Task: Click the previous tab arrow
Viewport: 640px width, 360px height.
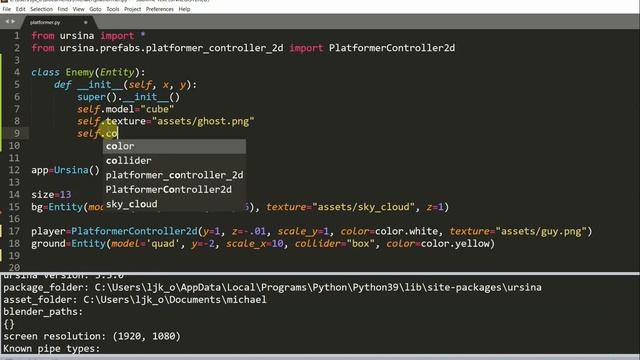Action: (7, 22)
